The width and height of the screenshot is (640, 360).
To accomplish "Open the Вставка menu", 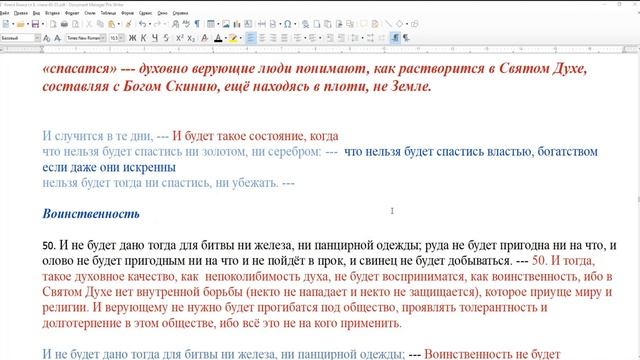I will click(x=52, y=13).
